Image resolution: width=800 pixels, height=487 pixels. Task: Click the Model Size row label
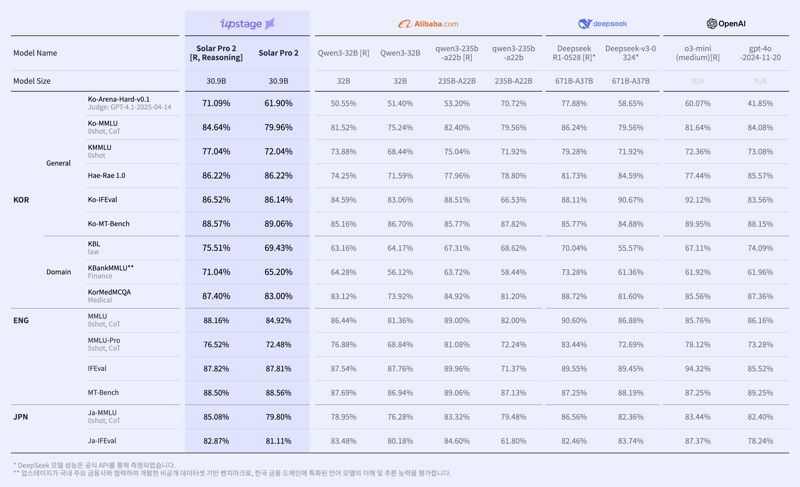pos(32,81)
